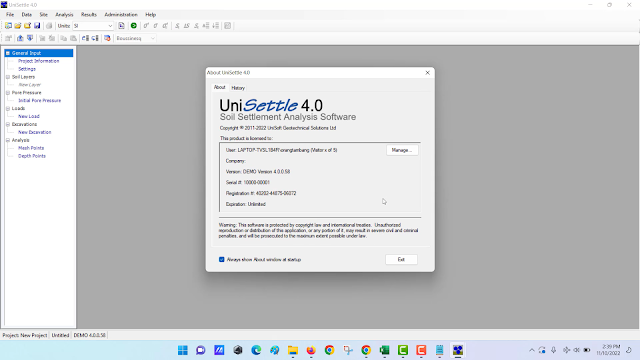This screenshot has height=360, width=640.
Task: Open the Data menu
Action: pos(27,15)
